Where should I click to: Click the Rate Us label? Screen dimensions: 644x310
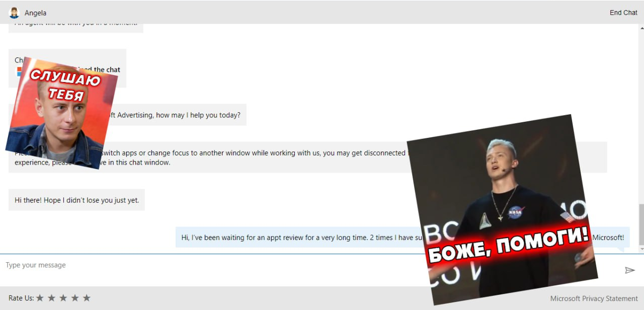[x=21, y=298]
